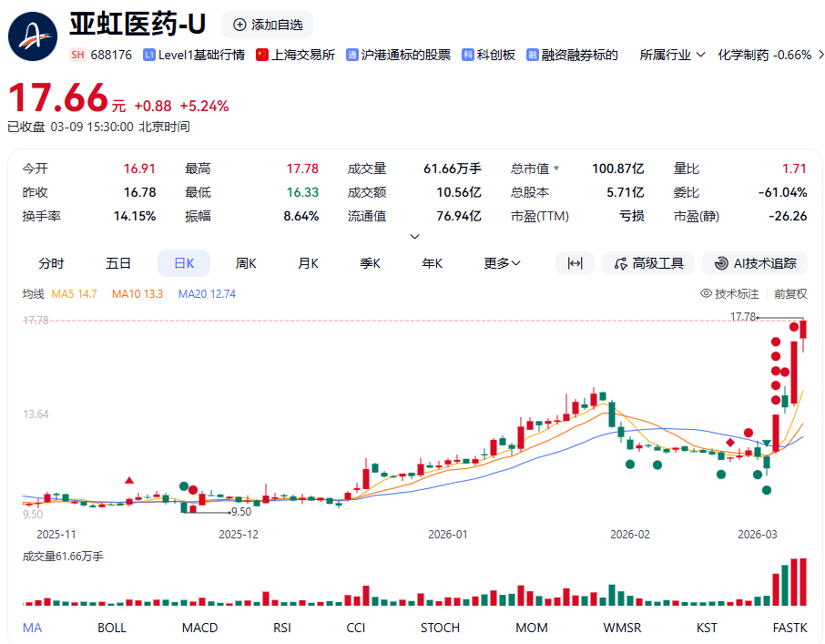This screenshot has height=644, width=825.
Task: Select the MACD indicator
Action: 199,628
